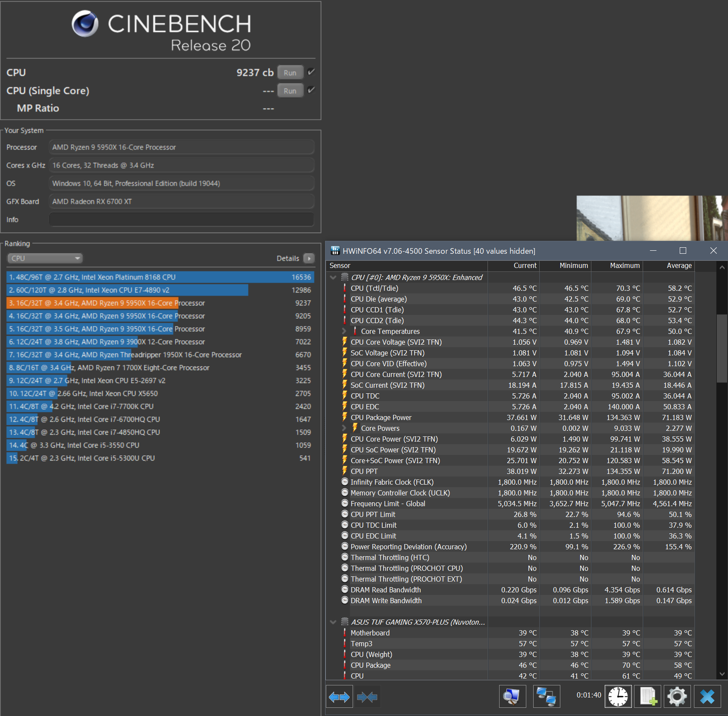
Task: Select ranking entry Intel Xeon E7-4890 v2
Action: (x=160, y=290)
